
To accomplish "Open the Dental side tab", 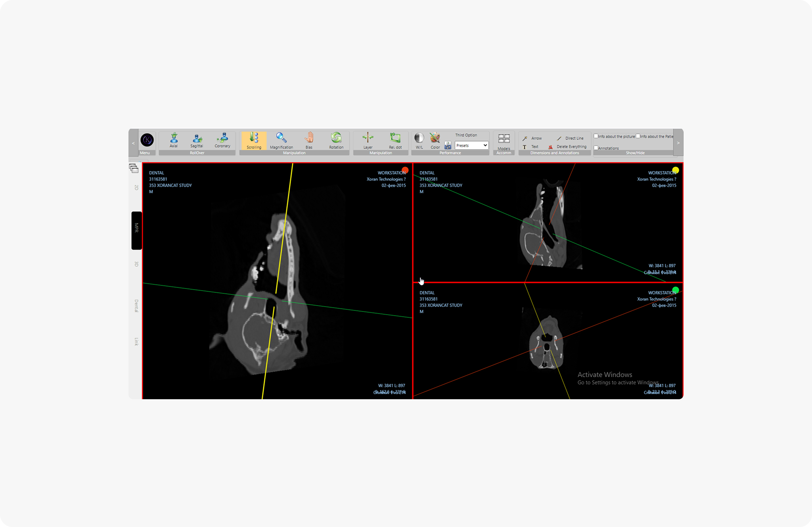I will click(x=136, y=306).
